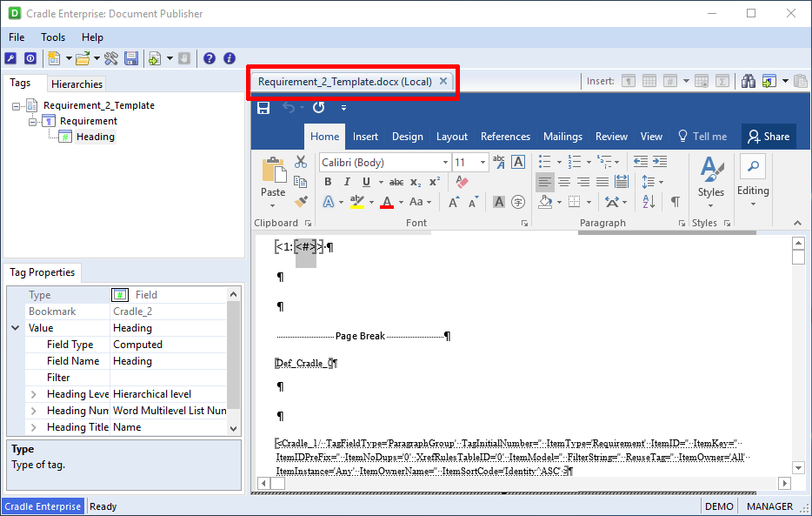812x516 pixels.
Task: Click Insert sigma tag icon
Action: 722,81
